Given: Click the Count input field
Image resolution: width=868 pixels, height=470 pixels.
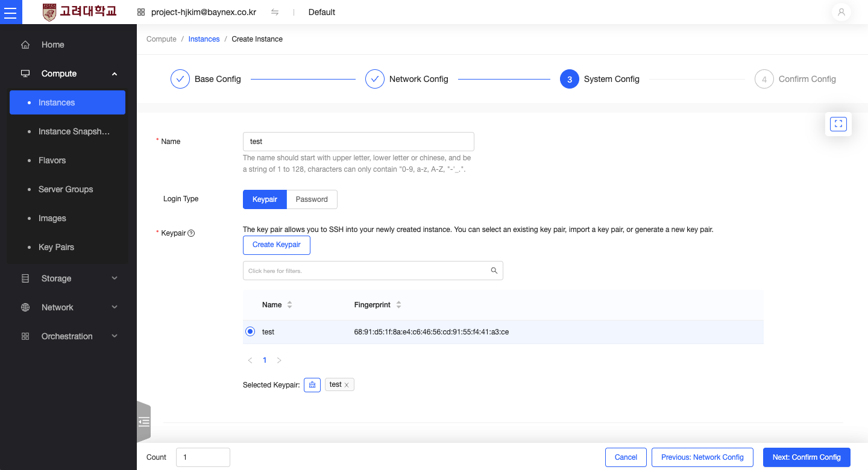Looking at the screenshot, I should [x=203, y=457].
